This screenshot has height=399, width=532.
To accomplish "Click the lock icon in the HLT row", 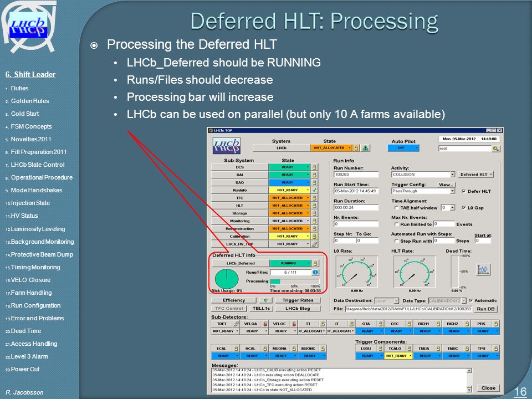I will (315, 206).
